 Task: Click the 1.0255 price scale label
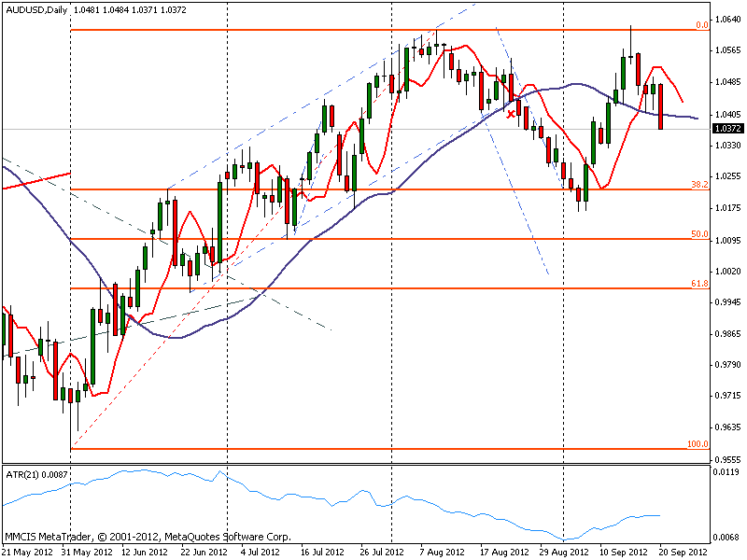click(x=728, y=176)
